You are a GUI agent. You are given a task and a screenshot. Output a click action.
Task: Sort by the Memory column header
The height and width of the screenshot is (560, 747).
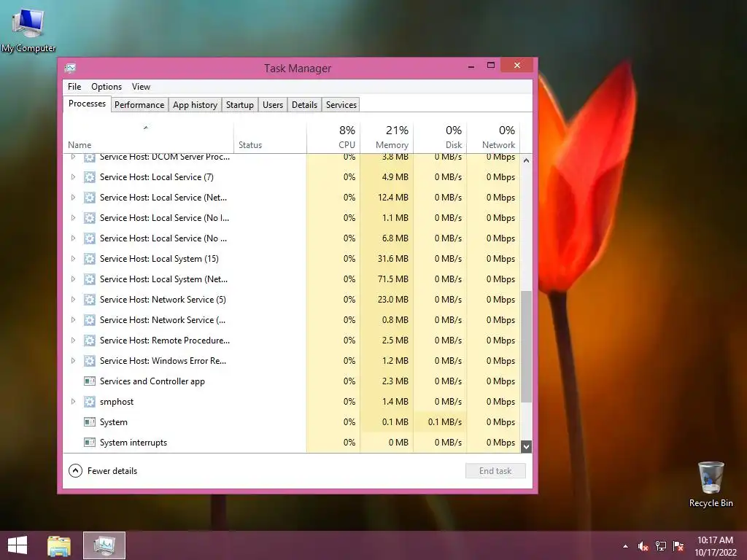387,137
